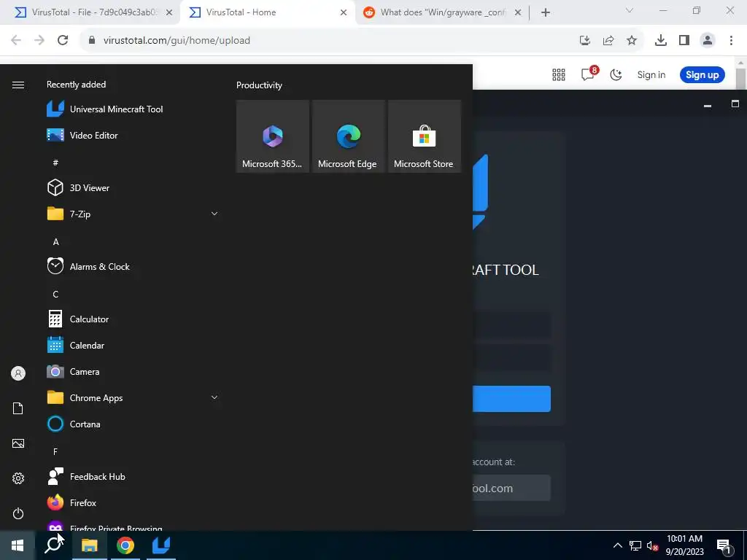Screen dimensions: 747x560
Task: Open Calendar app
Action: click(75, 345)
